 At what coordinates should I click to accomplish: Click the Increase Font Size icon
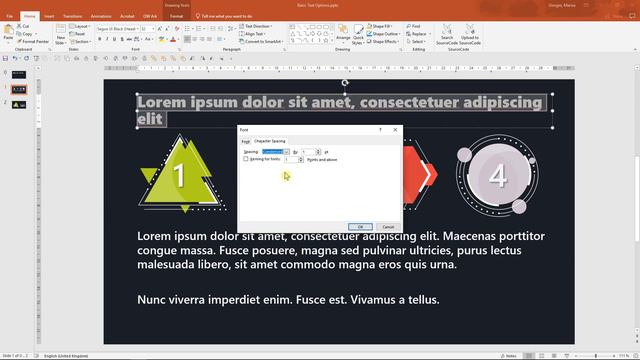click(x=160, y=29)
